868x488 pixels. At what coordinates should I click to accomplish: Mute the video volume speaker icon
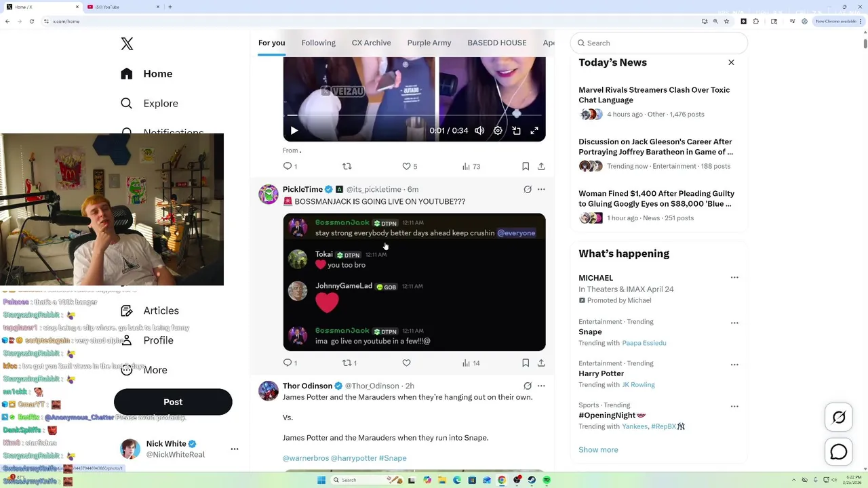pos(479,131)
